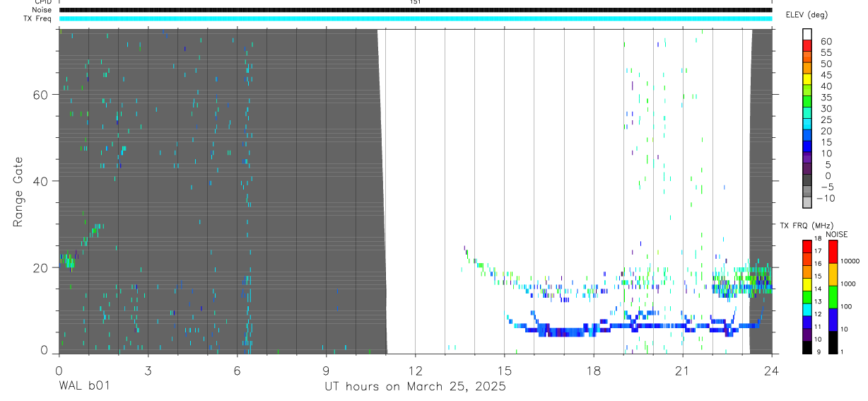
Task: Click x-axis tick label "18" under plot
Action: [594, 370]
